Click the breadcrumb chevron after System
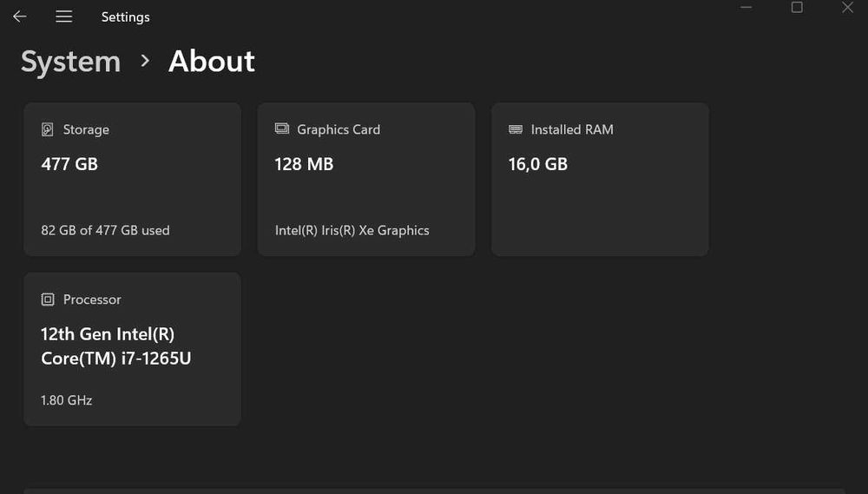The height and width of the screenshot is (494, 868). 145,61
